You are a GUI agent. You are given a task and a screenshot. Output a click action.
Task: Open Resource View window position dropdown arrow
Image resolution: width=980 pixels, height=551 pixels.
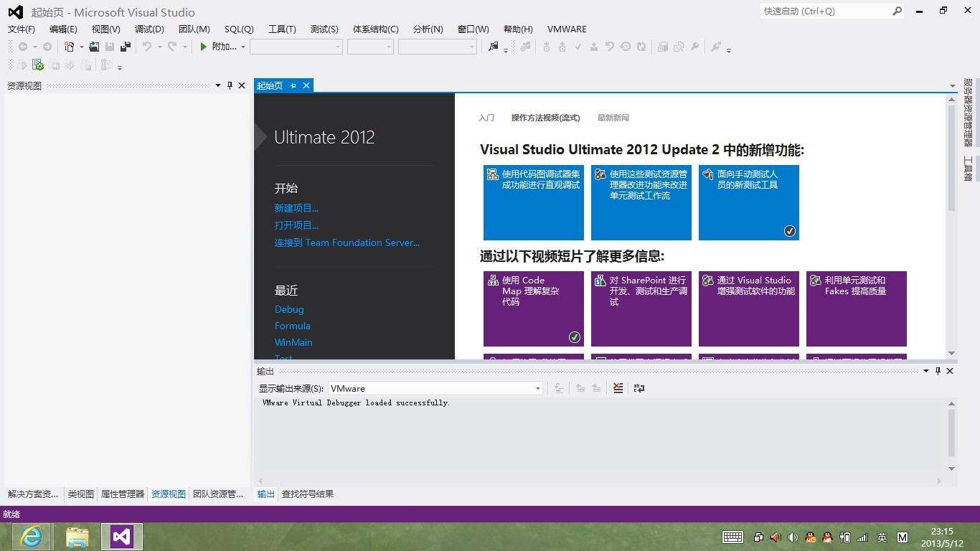coord(218,85)
